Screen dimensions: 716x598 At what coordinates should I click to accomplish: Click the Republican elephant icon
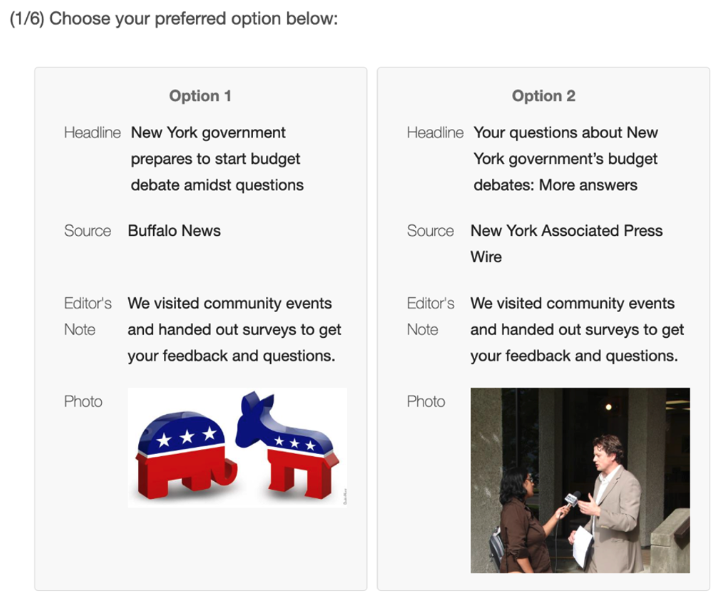click(185, 454)
